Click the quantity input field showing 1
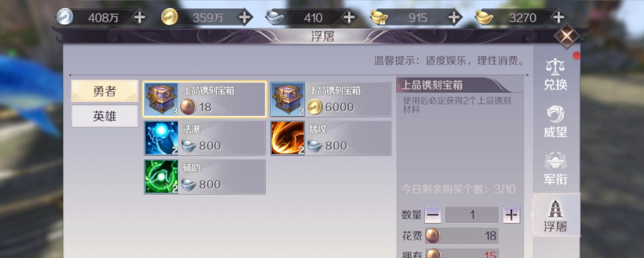The image size is (644, 258). click(472, 215)
